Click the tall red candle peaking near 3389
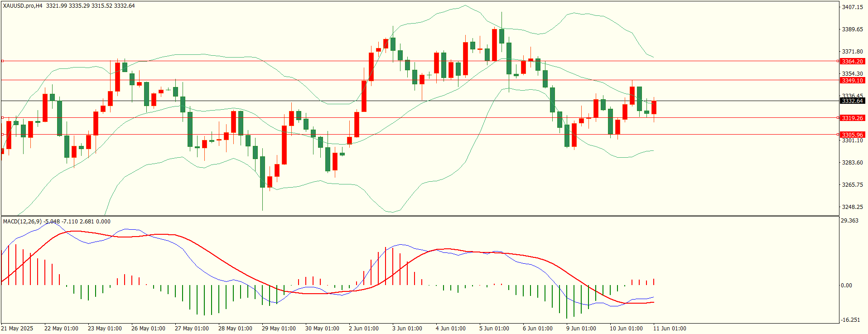This screenshot has height=334, width=868. [494, 45]
